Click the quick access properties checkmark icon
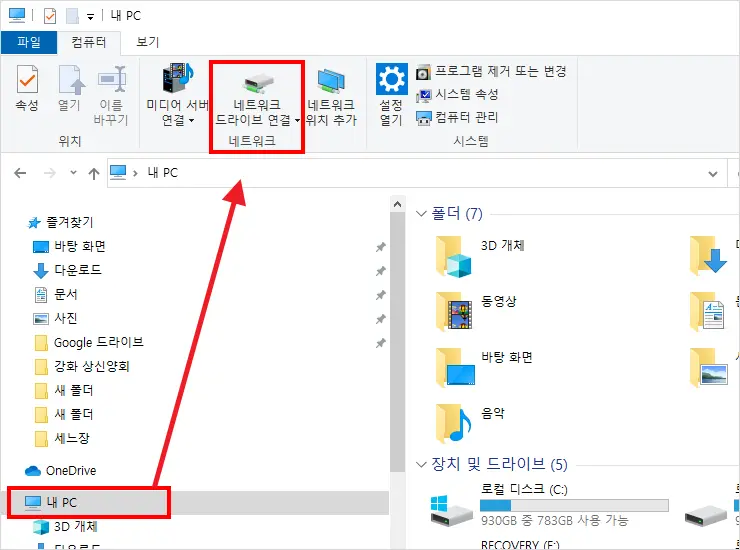Screen dimensions: 740x550 pyautogui.click(x=50, y=16)
